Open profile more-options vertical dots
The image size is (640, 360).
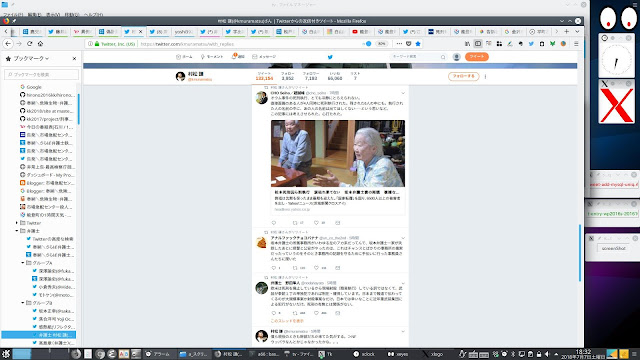[x=485, y=76]
